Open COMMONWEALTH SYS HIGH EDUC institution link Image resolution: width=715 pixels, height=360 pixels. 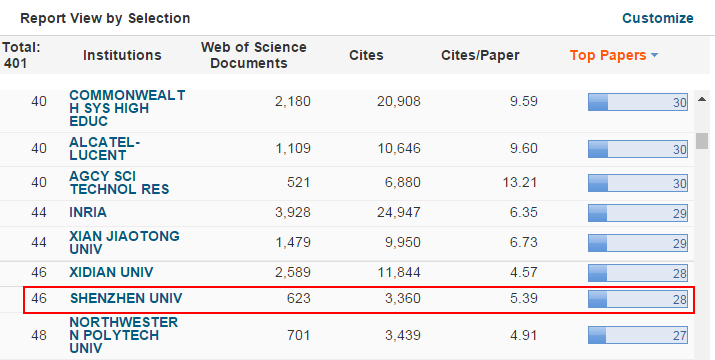coord(127,108)
